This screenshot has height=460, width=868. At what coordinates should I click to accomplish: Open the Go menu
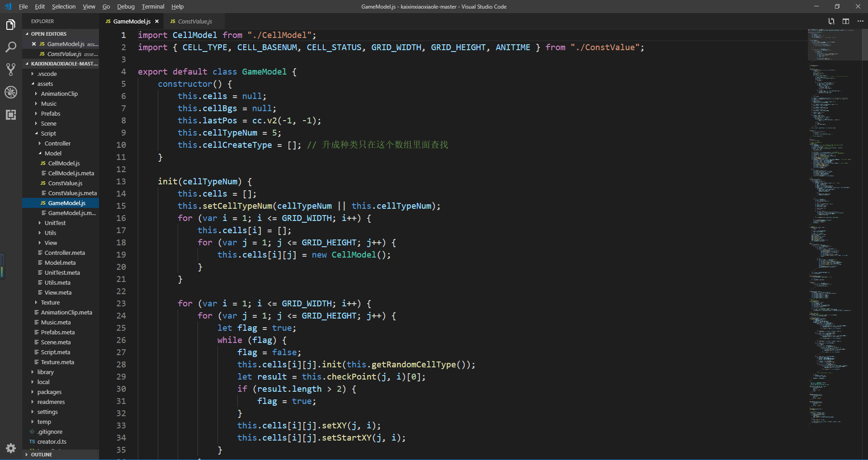click(106, 6)
